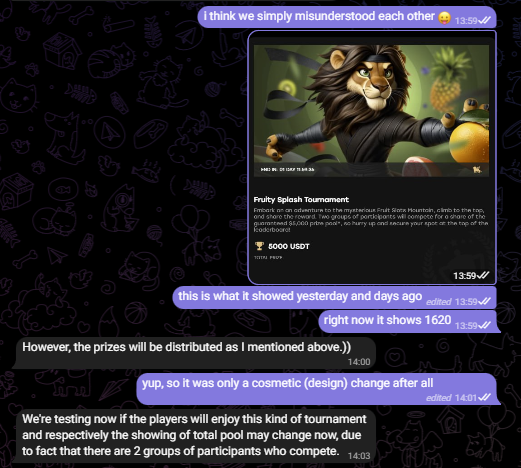Click the 'edited' label on the cosmetic change message
Screen dimensions: 521x468
pos(438,398)
